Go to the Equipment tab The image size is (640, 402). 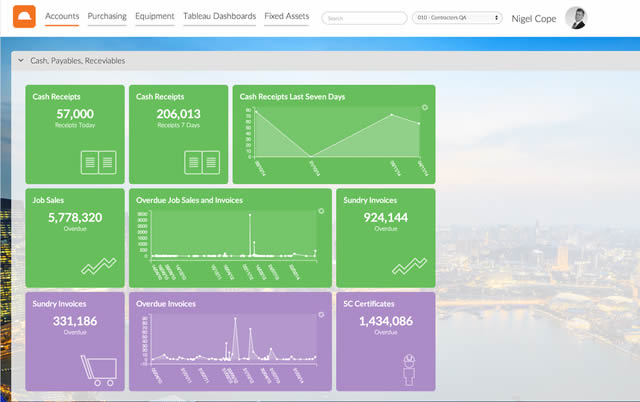pos(156,17)
